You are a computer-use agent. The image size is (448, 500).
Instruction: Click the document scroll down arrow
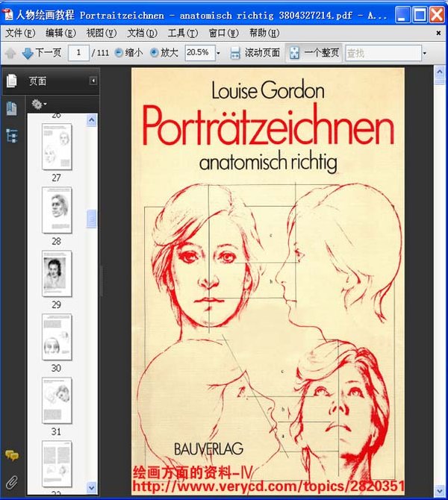pos(440,491)
